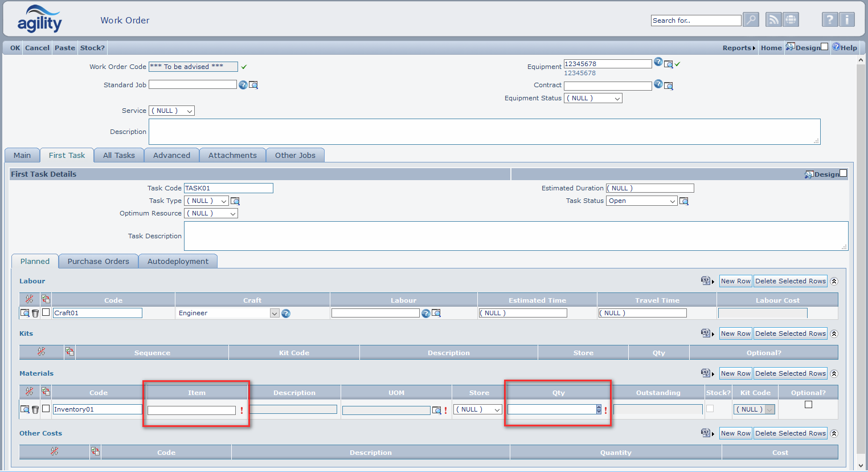
Task: Select the row checkbox beside Inventory01
Action: coord(45,409)
